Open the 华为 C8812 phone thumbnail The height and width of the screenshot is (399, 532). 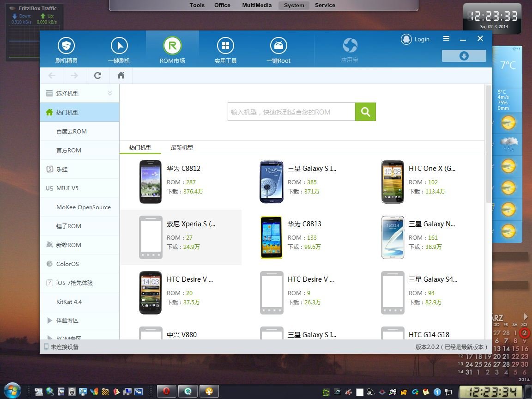pyautogui.click(x=151, y=182)
